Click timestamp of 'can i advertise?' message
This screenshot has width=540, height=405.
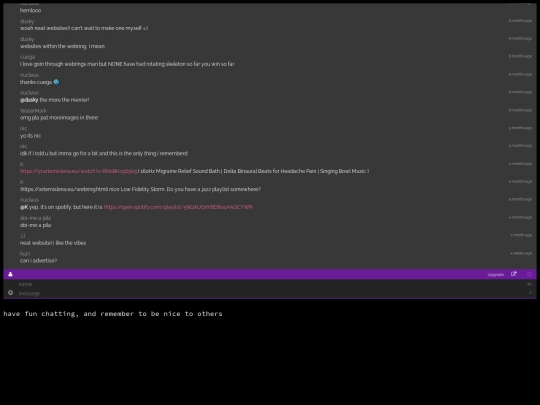click(x=521, y=253)
